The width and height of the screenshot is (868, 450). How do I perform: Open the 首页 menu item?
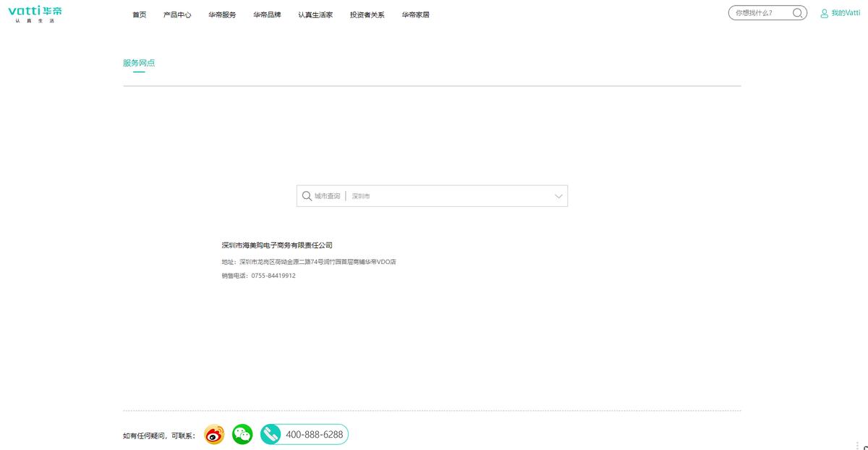click(138, 14)
